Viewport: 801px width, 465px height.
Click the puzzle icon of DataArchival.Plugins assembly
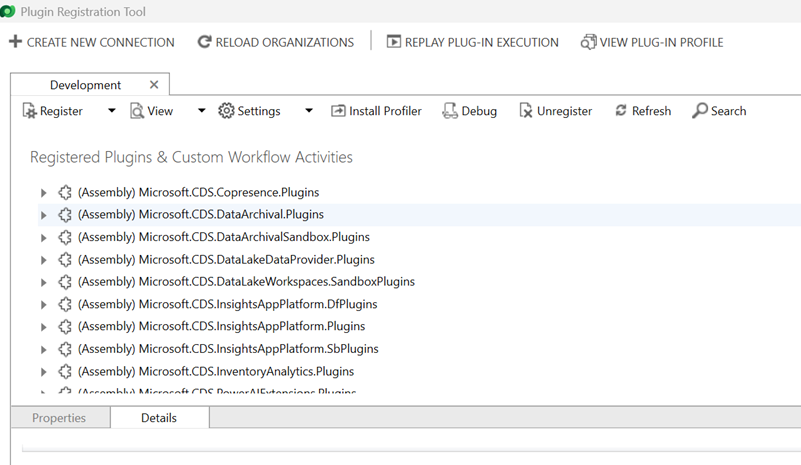point(64,215)
